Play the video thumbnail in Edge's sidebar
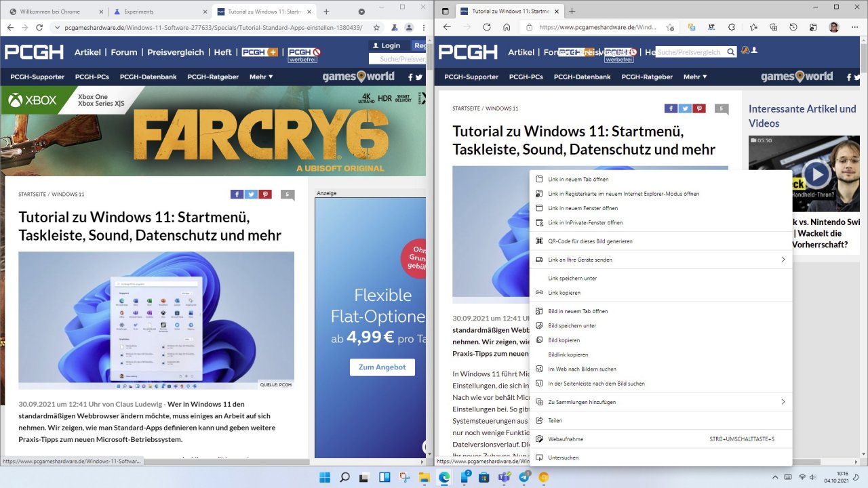 pos(816,176)
